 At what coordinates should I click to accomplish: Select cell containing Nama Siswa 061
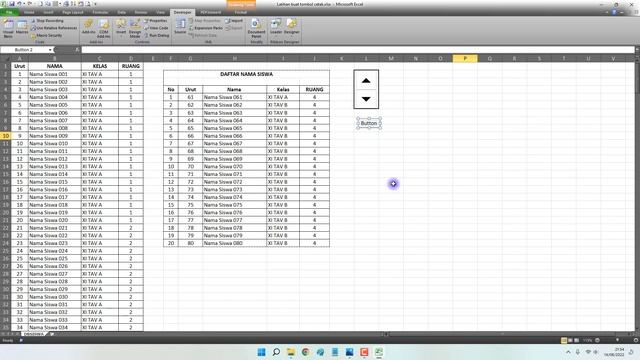pos(234,97)
